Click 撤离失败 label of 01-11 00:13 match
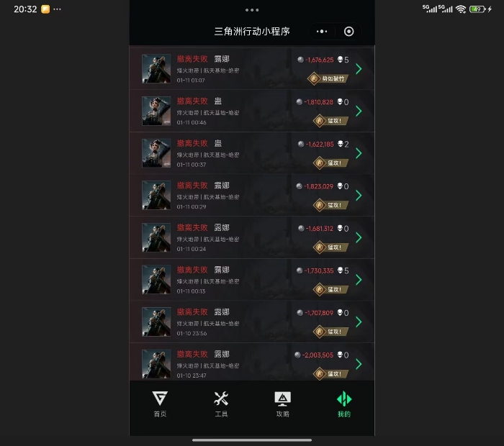The height and width of the screenshot is (446, 504). click(192, 270)
